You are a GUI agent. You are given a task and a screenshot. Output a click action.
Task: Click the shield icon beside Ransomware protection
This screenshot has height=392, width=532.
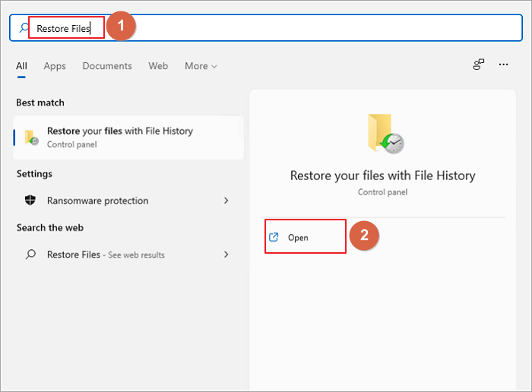[x=31, y=201]
